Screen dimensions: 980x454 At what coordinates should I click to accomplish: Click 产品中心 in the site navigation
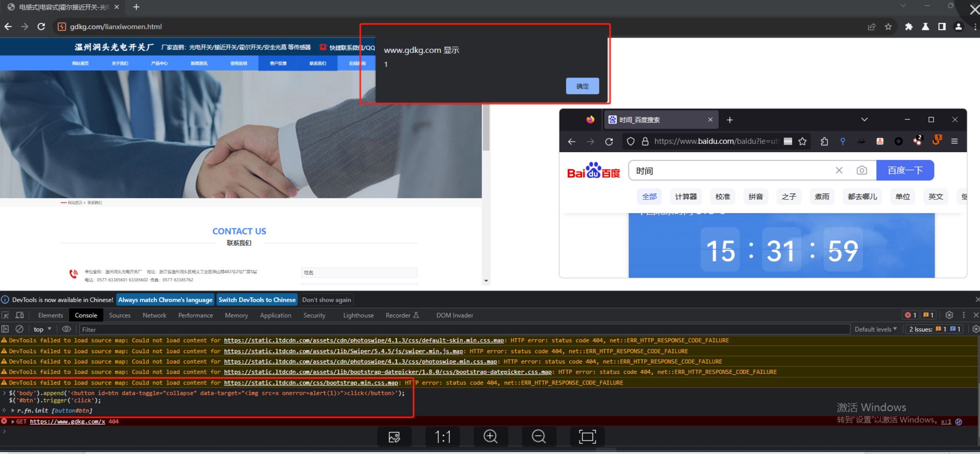(x=159, y=63)
